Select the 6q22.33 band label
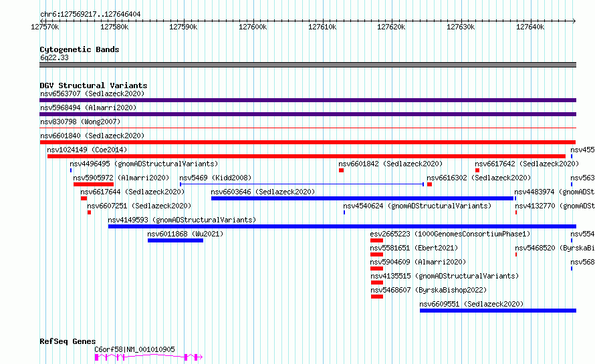 click(x=54, y=57)
